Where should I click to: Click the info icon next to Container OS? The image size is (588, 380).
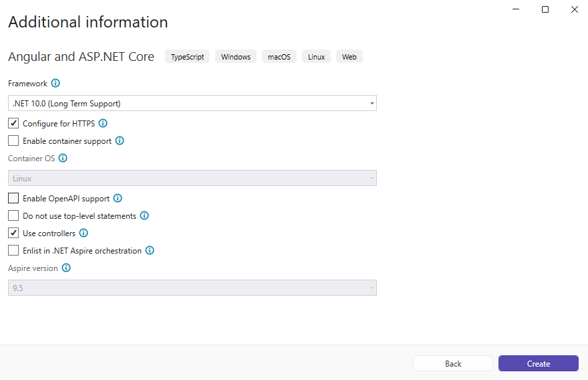[63, 159]
